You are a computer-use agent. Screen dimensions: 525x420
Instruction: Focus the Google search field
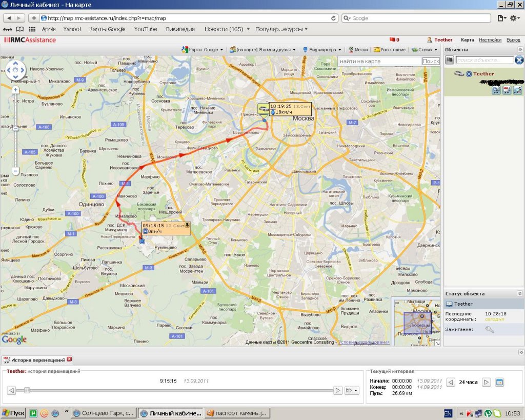coord(416,18)
